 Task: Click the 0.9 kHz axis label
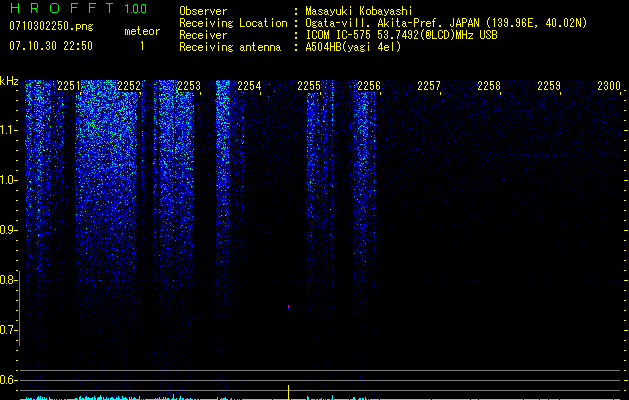click(x=8, y=230)
